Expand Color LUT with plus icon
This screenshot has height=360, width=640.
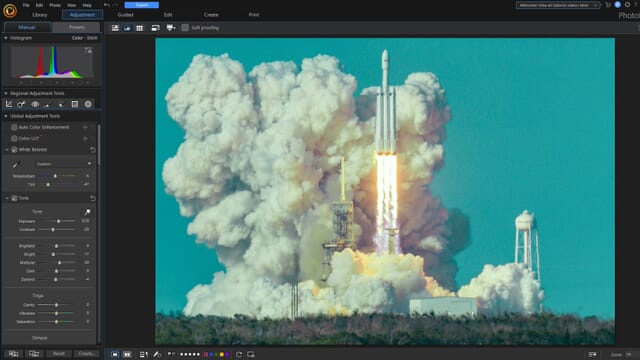(85, 138)
